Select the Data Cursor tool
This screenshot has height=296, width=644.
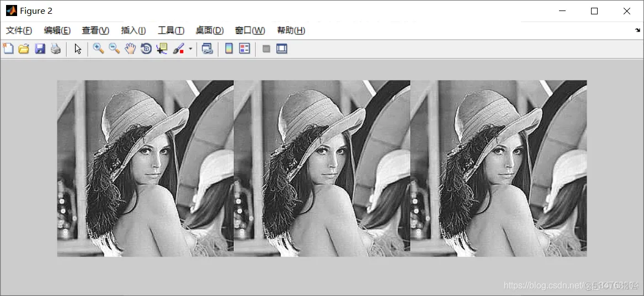(x=162, y=49)
